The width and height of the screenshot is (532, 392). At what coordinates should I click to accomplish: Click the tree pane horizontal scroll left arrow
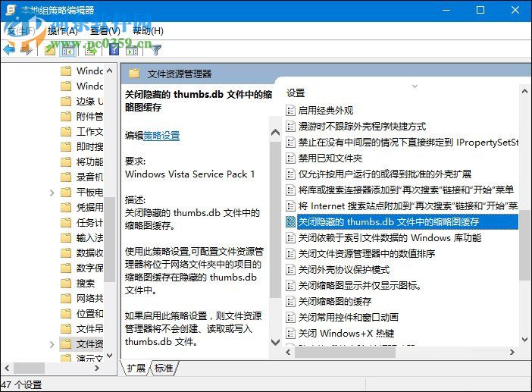[x=7, y=368]
